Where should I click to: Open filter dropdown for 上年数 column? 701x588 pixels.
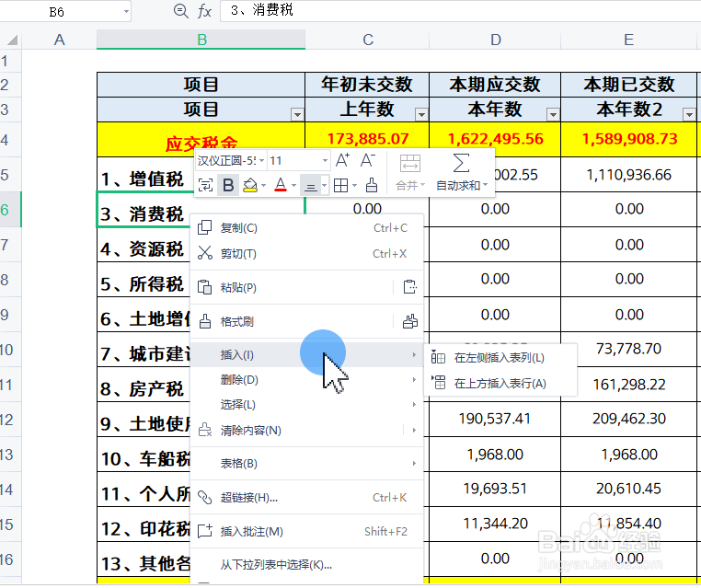pyautogui.click(x=421, y=115)
